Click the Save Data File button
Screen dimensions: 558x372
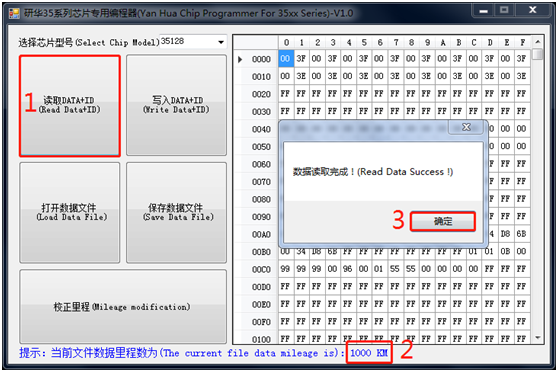177,213
